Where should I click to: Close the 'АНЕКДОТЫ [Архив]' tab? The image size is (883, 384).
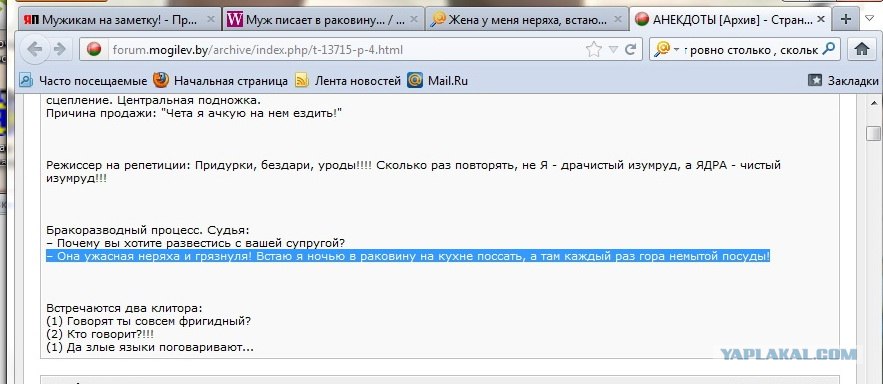(x=821, y=19)
